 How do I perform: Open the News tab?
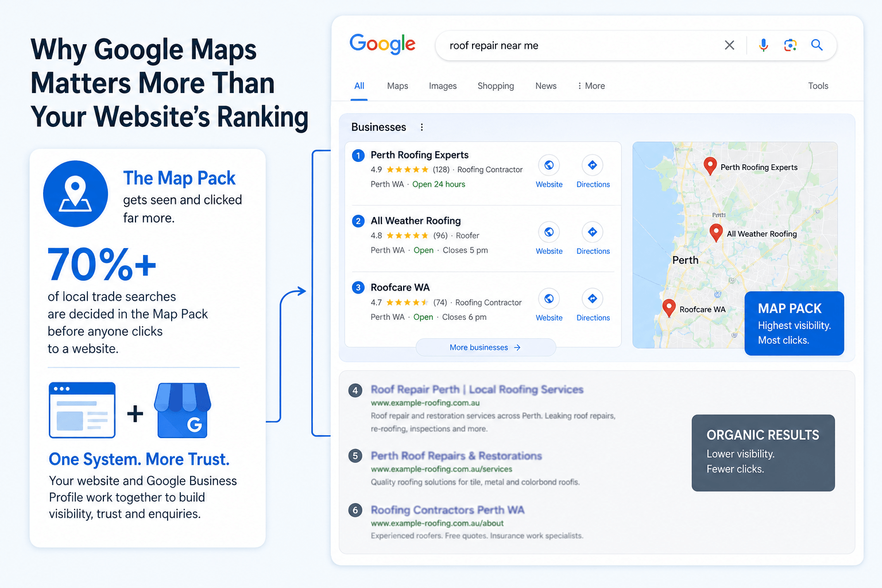pyautogui.click(x=546, y=86)
